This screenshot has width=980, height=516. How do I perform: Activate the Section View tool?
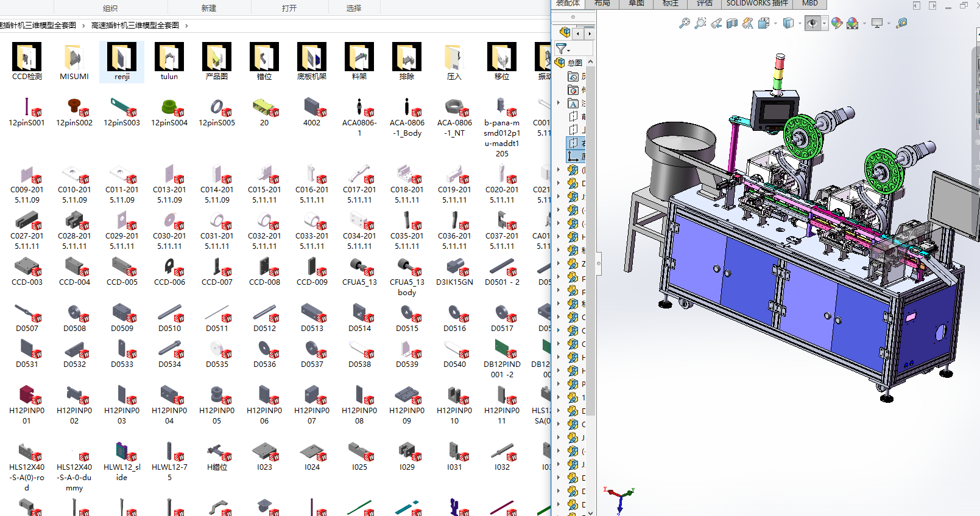pyautogui.click(x=732, y=23)
